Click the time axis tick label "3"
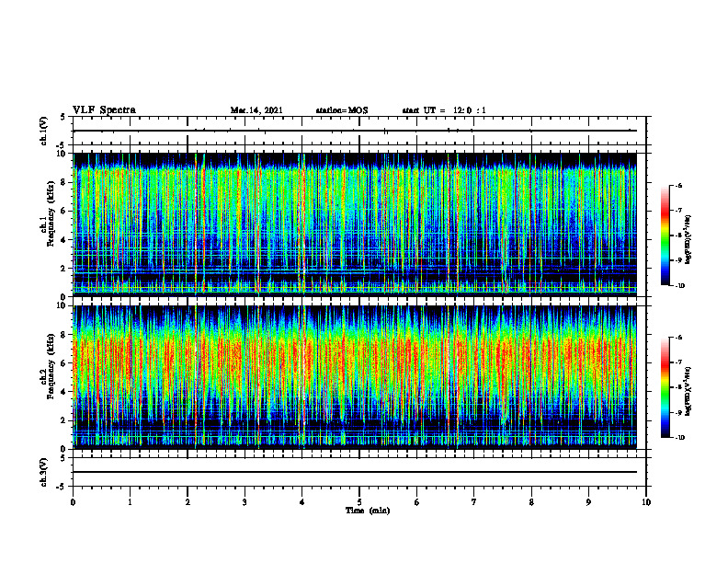Screen dimensions: 728x563 coord(245,502)
